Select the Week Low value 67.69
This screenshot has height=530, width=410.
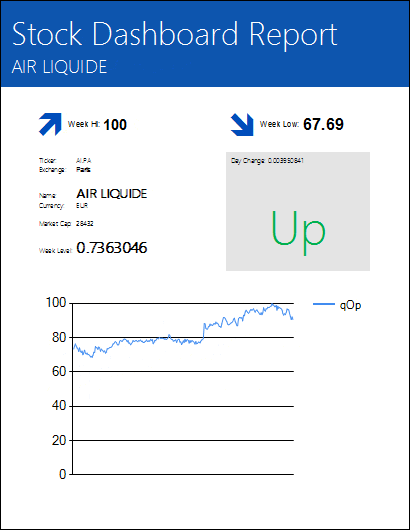[x=323, y=124]
